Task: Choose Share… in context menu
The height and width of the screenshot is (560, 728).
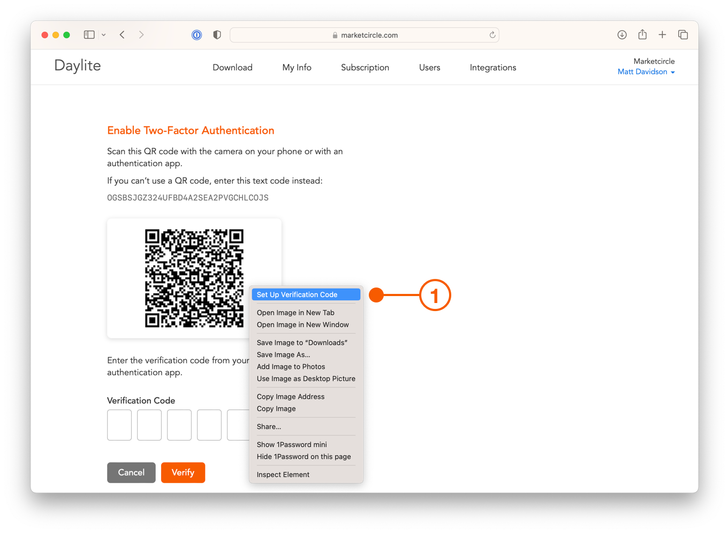Action: click(306, 427)
